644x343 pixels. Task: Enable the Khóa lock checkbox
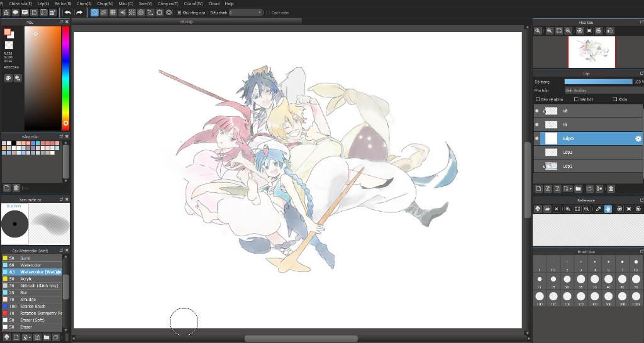615,99
